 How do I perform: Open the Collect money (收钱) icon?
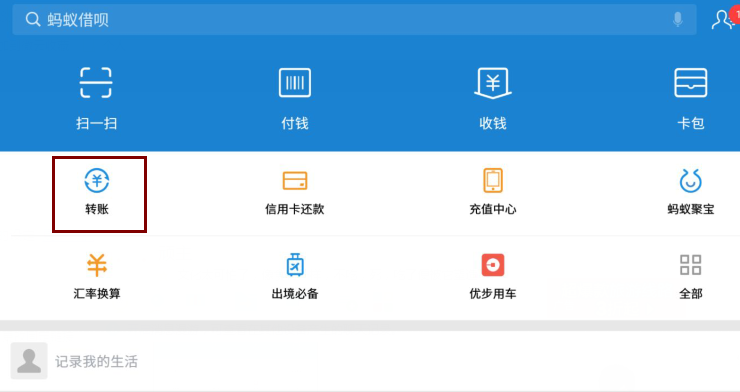tap(493, 83)
